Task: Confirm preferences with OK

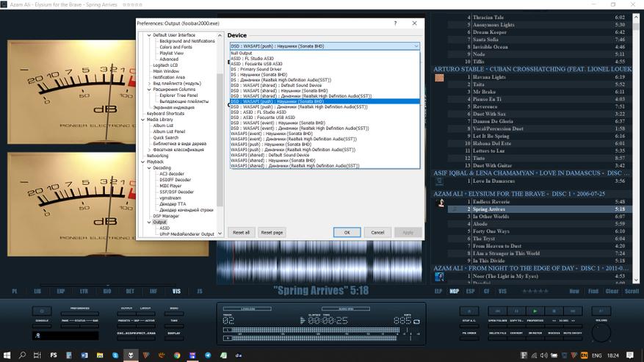Action: pos(347,232)
